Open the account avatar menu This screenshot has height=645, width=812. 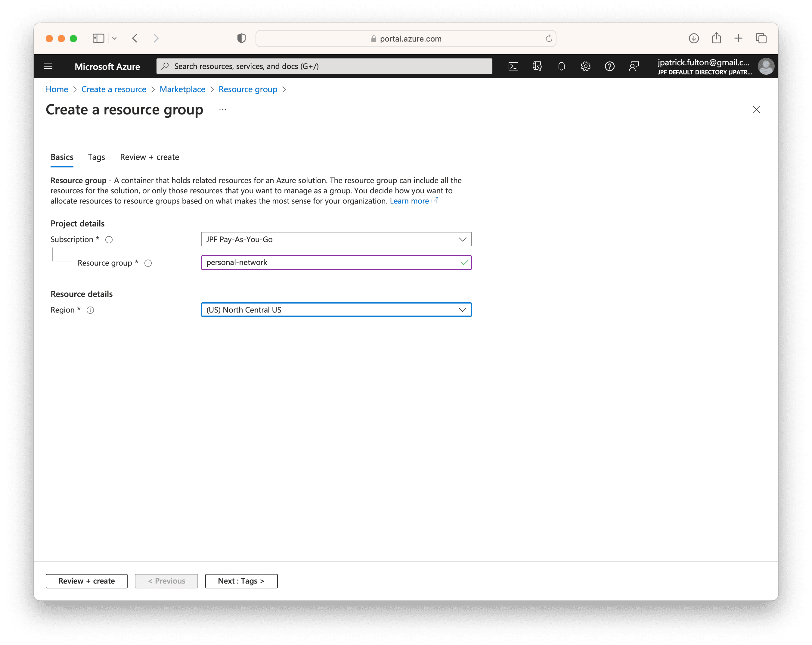[766, 67]
